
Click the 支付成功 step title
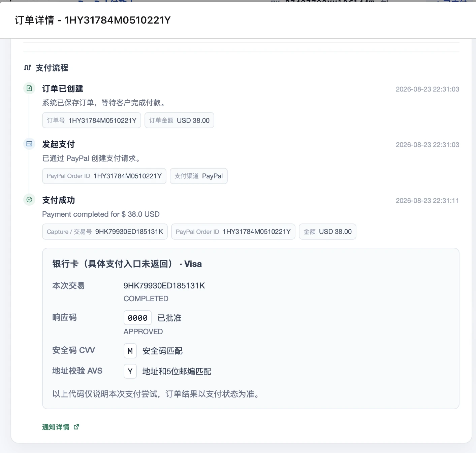point(59,200)
